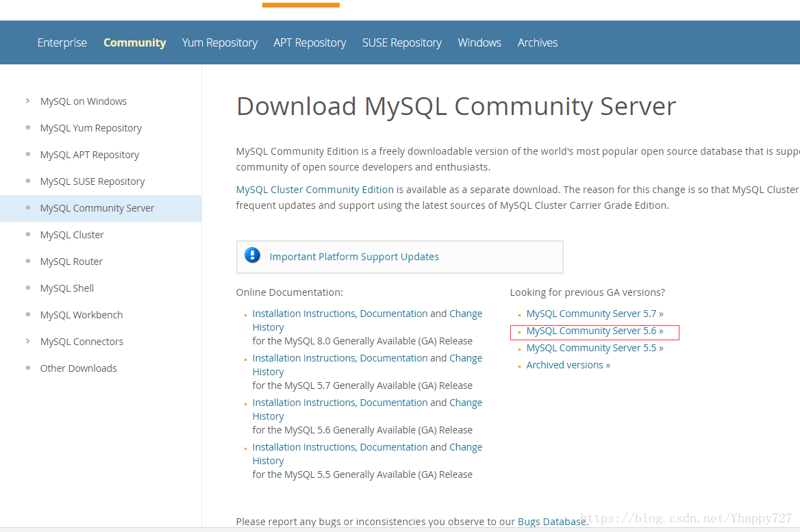Screen dimensions: 800x532
Task: Open Change History for MySQL 5.6
Action: point(465,403)
